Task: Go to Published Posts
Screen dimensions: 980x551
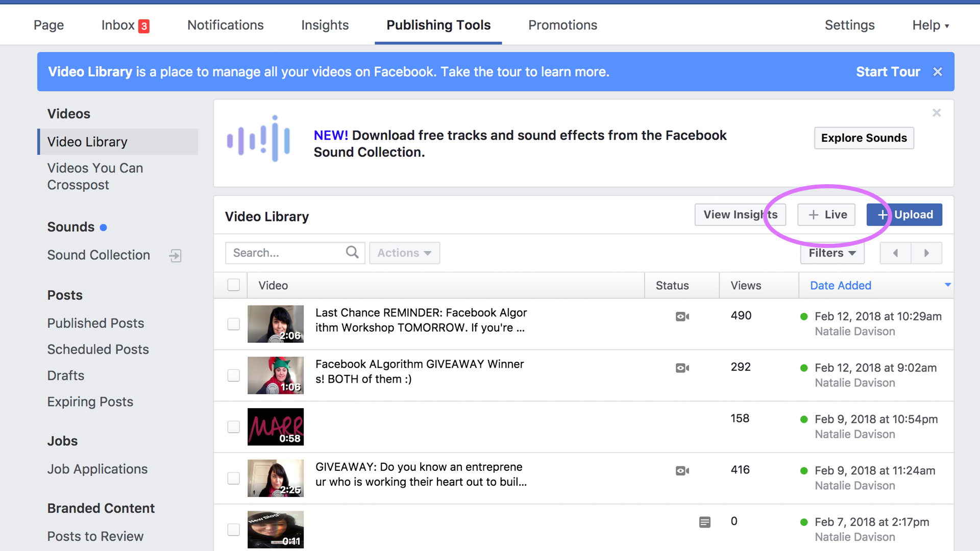Action: tap(95, 323)
